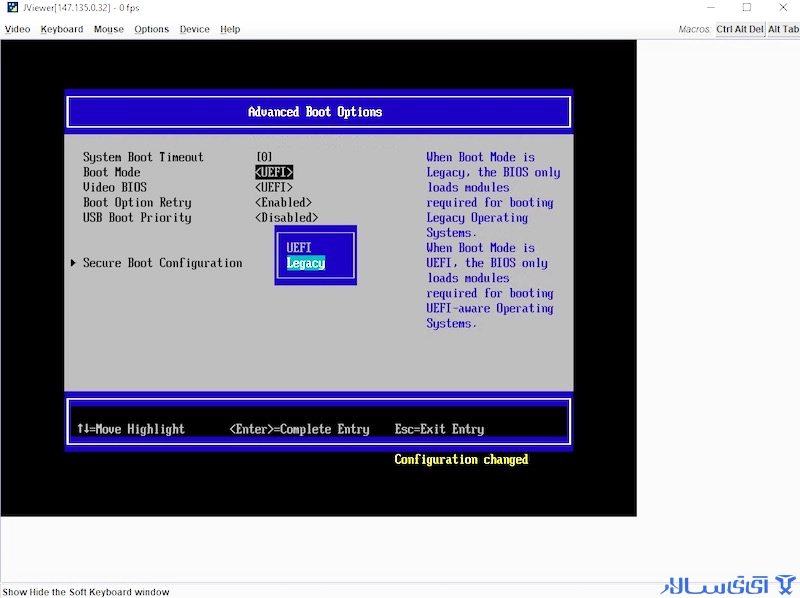800x598 pixels.
Task: Click the Video BIOS <UEFI> value
Action: (x=274, y=187)
